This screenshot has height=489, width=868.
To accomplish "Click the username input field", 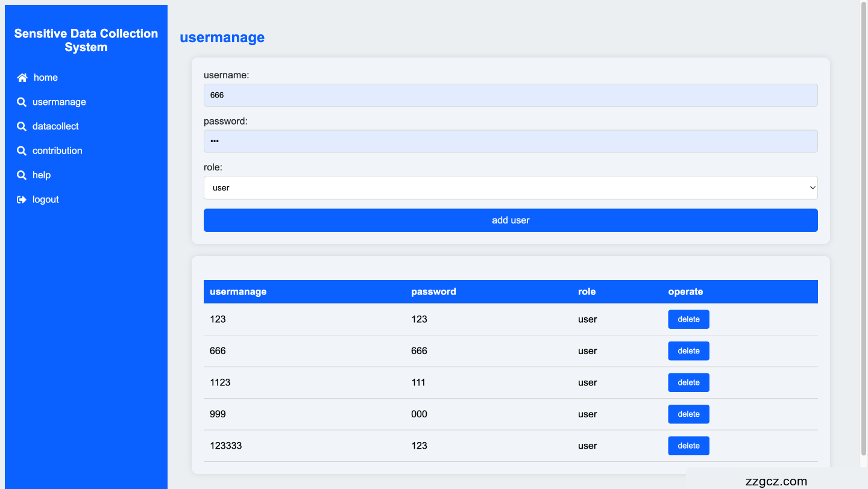I will coord(511,95).
